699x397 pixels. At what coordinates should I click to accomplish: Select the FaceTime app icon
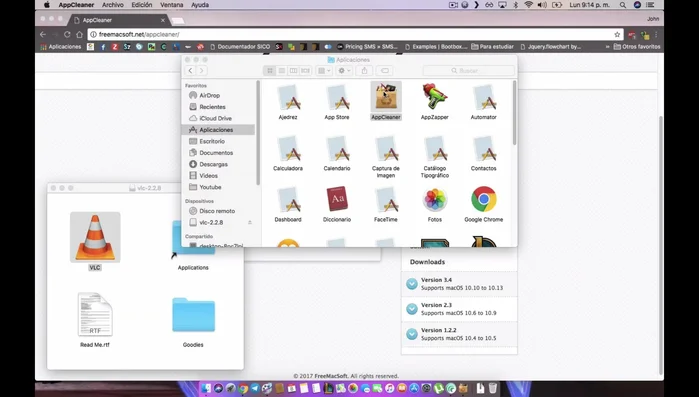pos(386,199)
